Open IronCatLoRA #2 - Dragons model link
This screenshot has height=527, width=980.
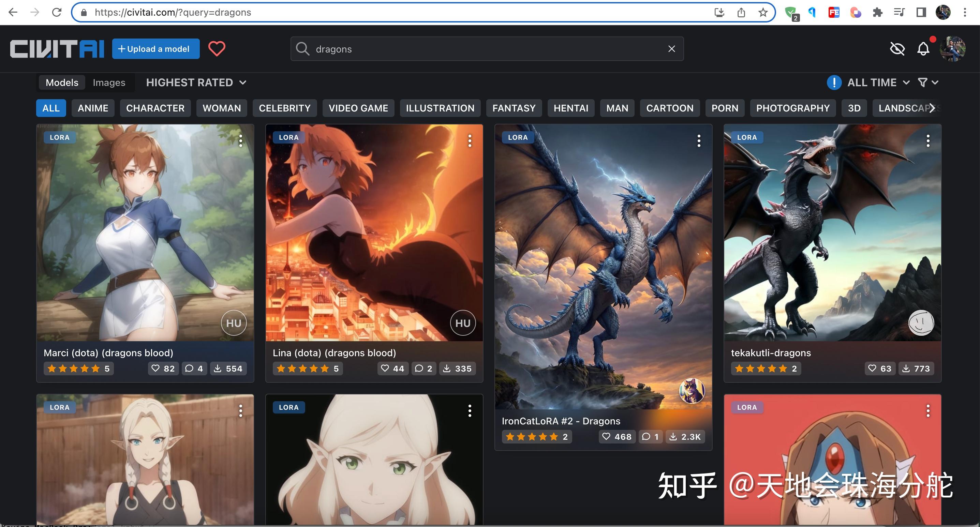click(561, 421)
